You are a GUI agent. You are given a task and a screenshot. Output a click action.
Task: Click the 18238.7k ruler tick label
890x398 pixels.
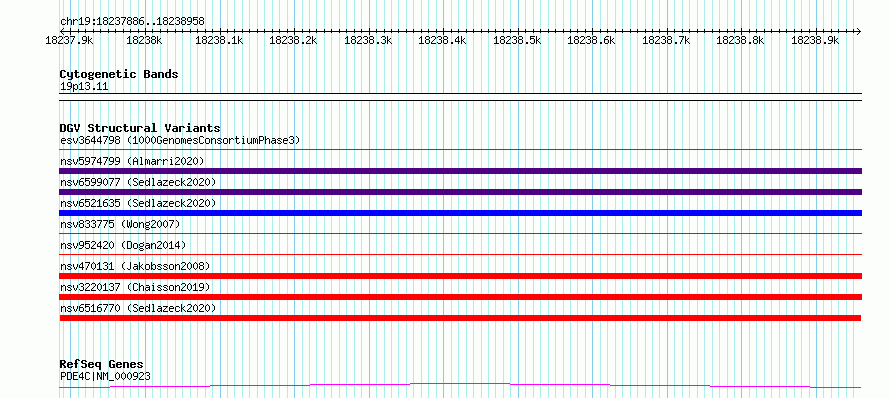666,40
